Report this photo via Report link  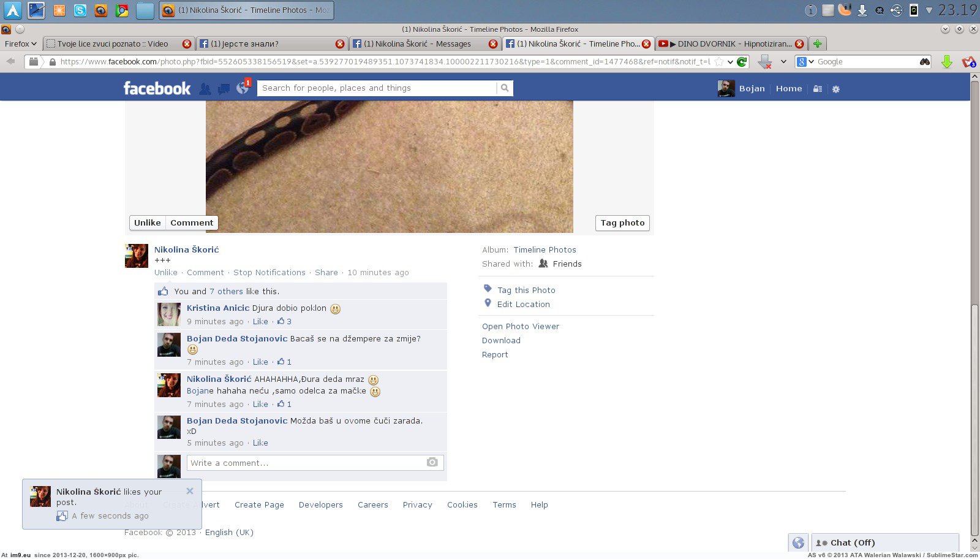(495, 355)
